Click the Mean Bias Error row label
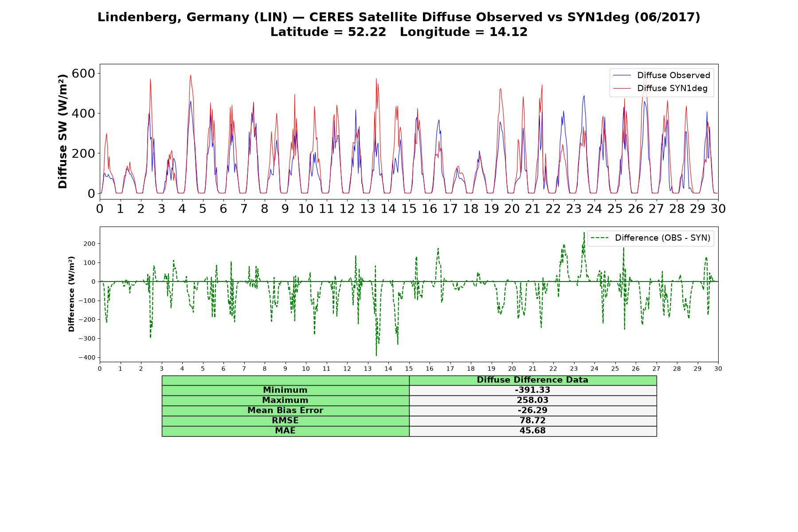The width and height of the screenshot is (798, 532). coord(286,411)
